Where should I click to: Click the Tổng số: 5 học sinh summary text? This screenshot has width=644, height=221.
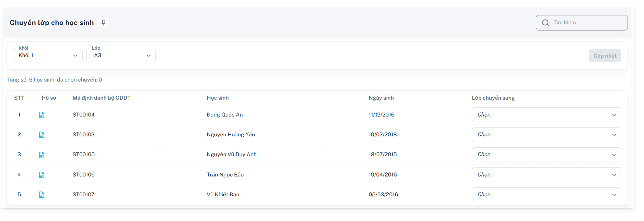click(x=54, y=80)
